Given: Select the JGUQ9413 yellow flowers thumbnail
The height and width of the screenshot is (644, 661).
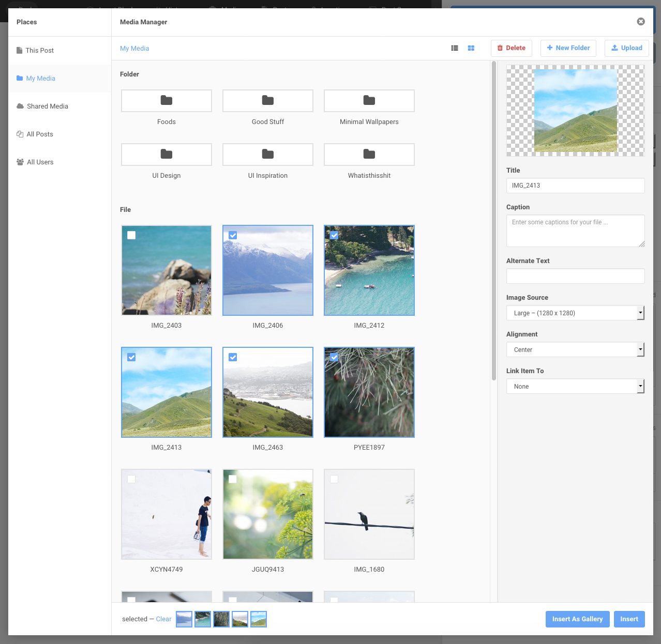Looking at the screenshot, I should 268,514.
